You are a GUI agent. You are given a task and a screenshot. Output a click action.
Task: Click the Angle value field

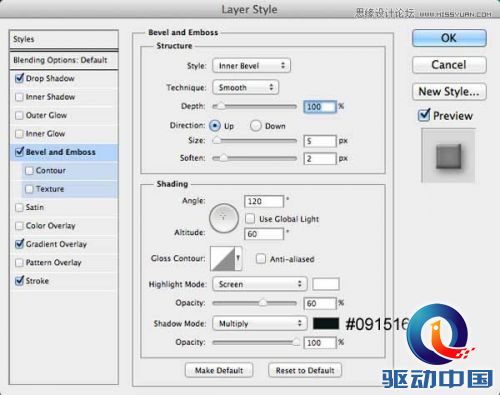pyautogui.click(x=264, y=201)
